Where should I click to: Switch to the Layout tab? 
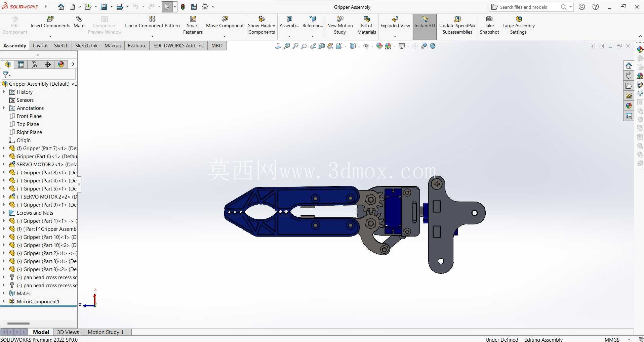coord(40,46)
